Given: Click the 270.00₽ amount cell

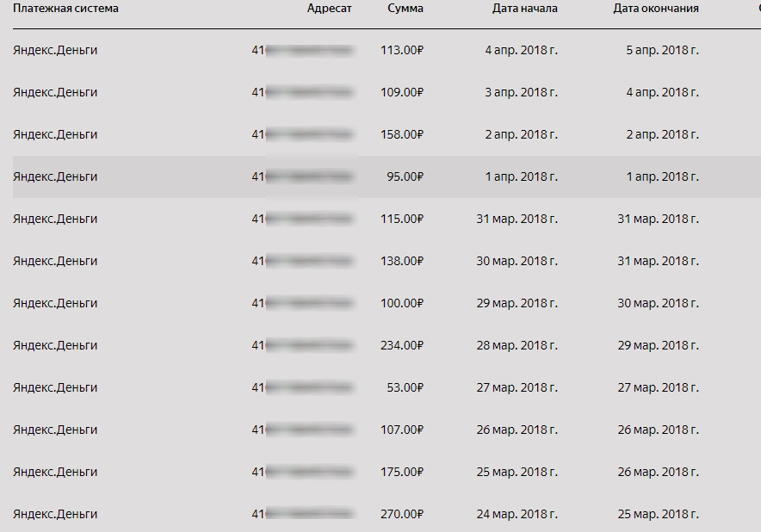Looking at the screenshot, I should (402, 514).
